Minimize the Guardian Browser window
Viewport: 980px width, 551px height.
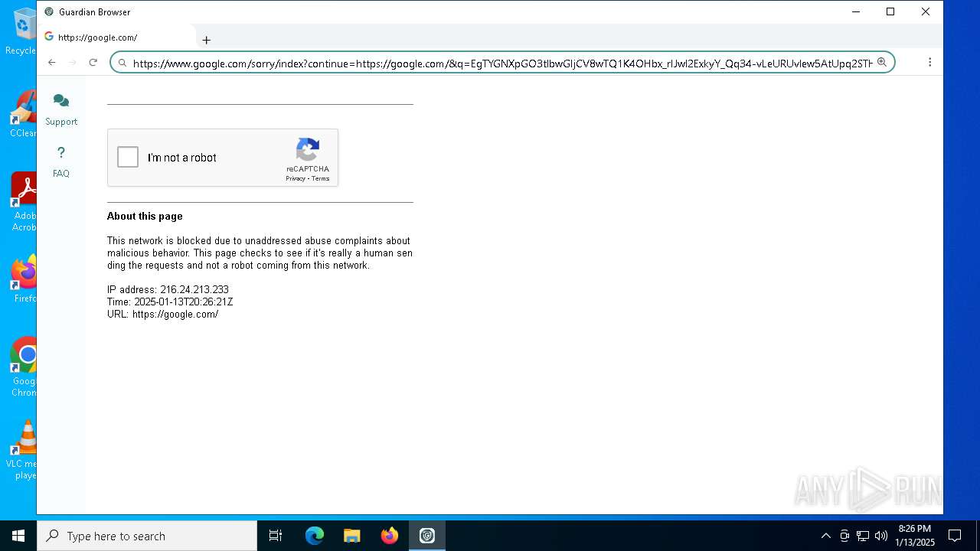click(x=855, y=11)
